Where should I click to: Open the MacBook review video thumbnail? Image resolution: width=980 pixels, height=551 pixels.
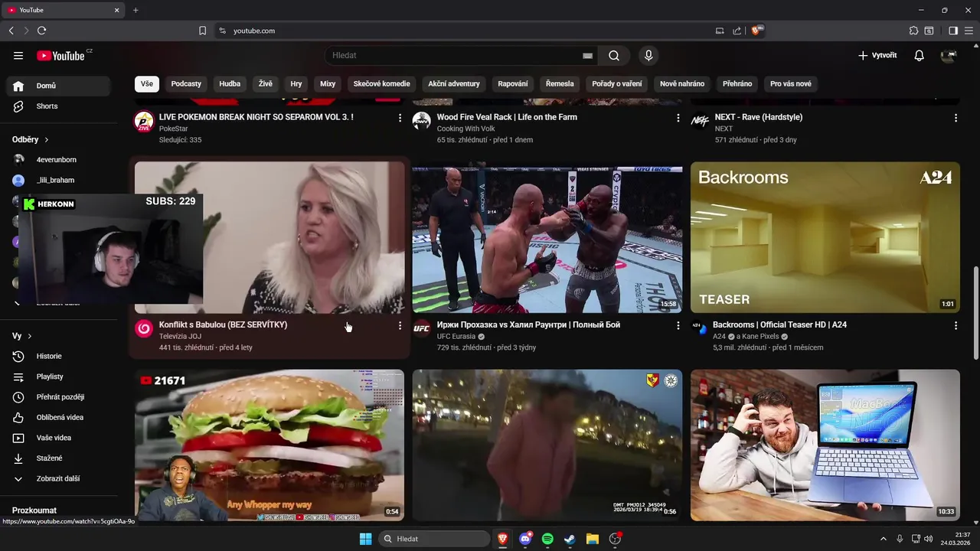pos(825,445)
